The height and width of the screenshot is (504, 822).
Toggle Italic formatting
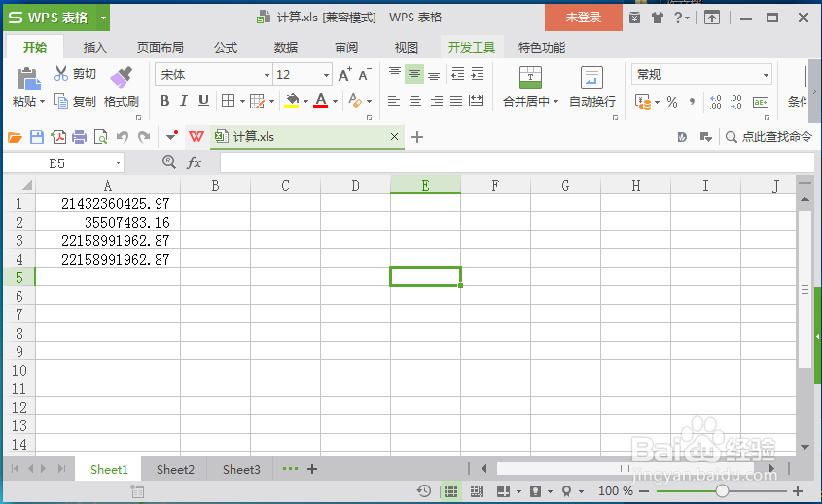(184, 100)
